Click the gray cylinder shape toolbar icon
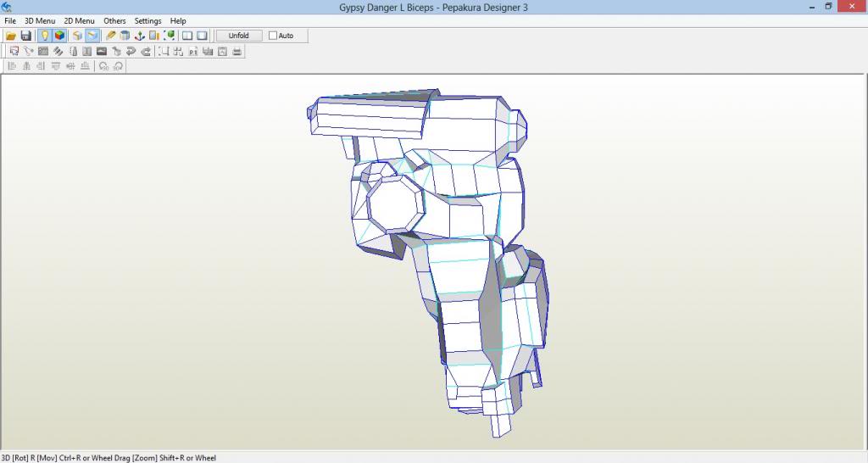 point(125,36)
